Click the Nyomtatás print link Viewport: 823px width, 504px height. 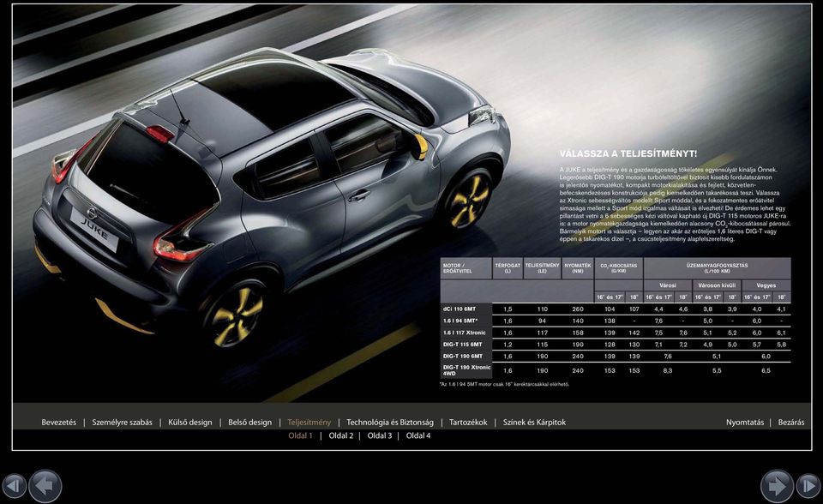[x=745, y=422]
